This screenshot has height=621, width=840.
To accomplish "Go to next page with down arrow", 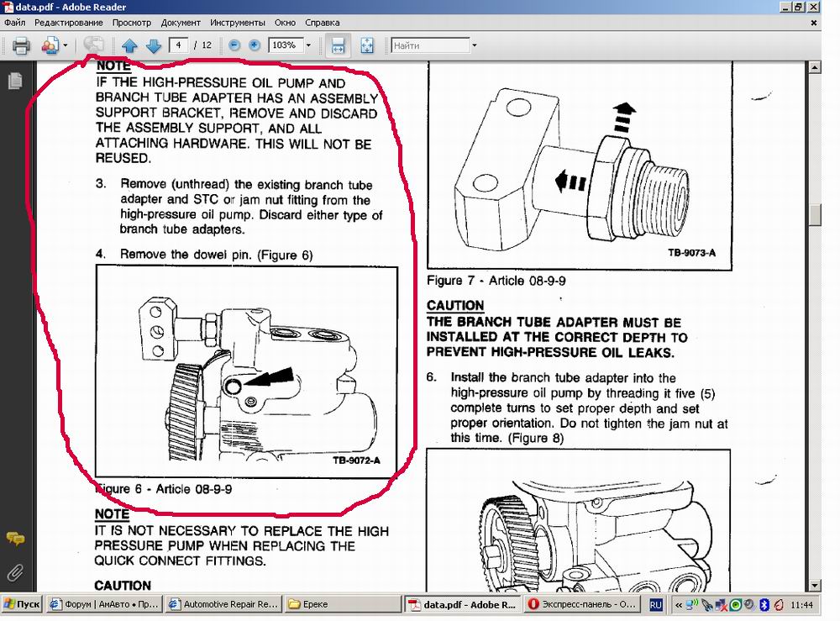I will pos(153,45).
